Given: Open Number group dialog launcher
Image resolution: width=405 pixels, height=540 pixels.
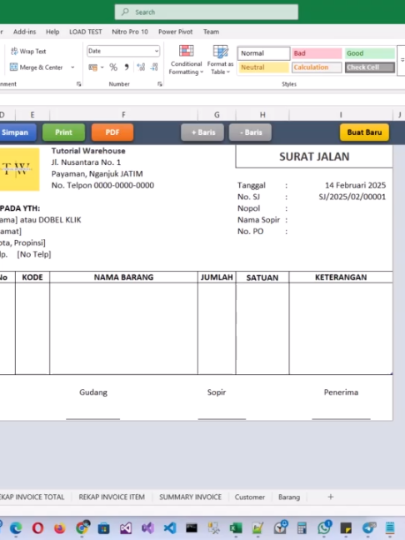Looking at the screenshot, I should tap(160, 84).
